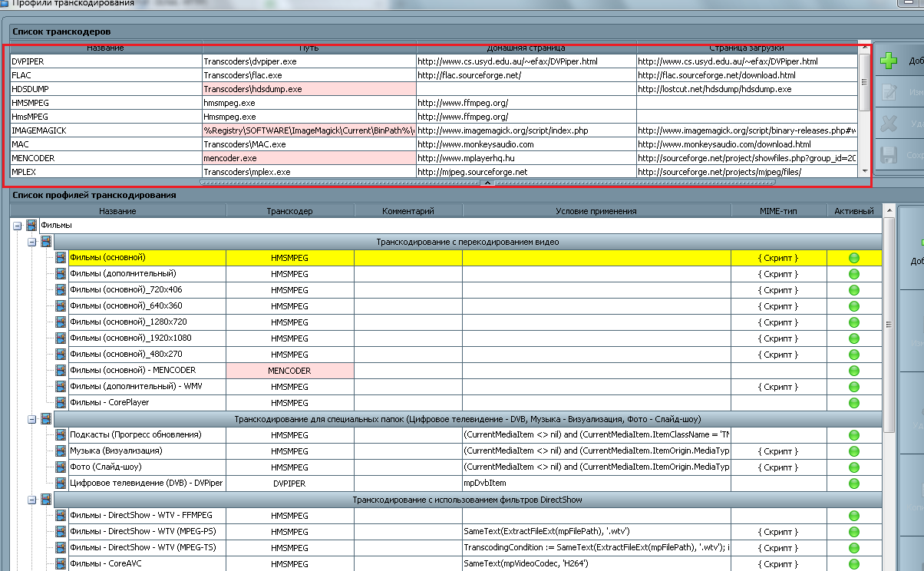This screenshot has width=924, height=571.
Task: Click the Условие применения column header
Action: [596, 211]
